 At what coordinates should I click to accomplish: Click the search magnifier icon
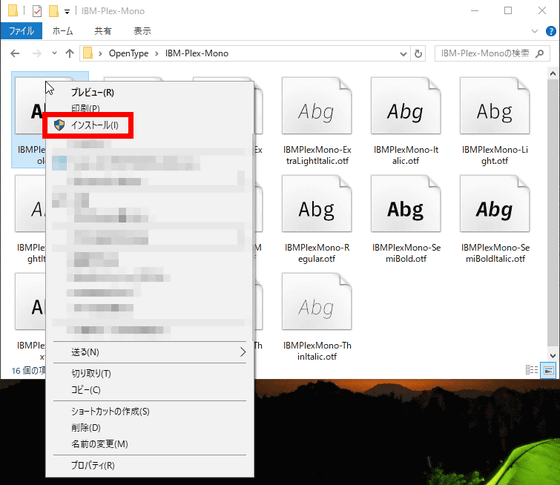tap(540, 54)
